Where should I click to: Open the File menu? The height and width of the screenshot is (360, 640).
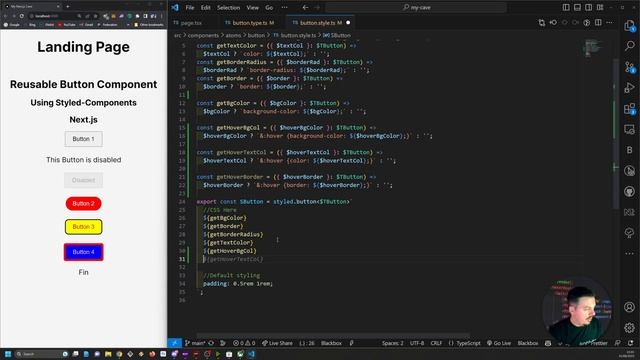[x=190, y=7]
